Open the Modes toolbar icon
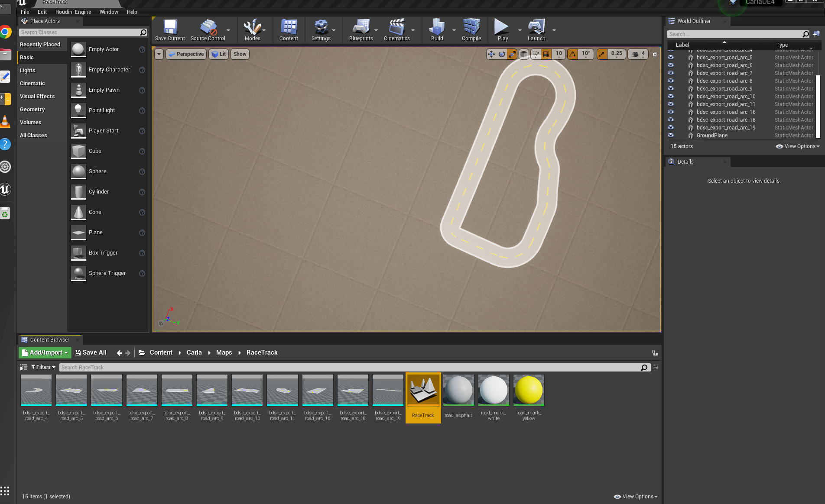 pos(252,30)
